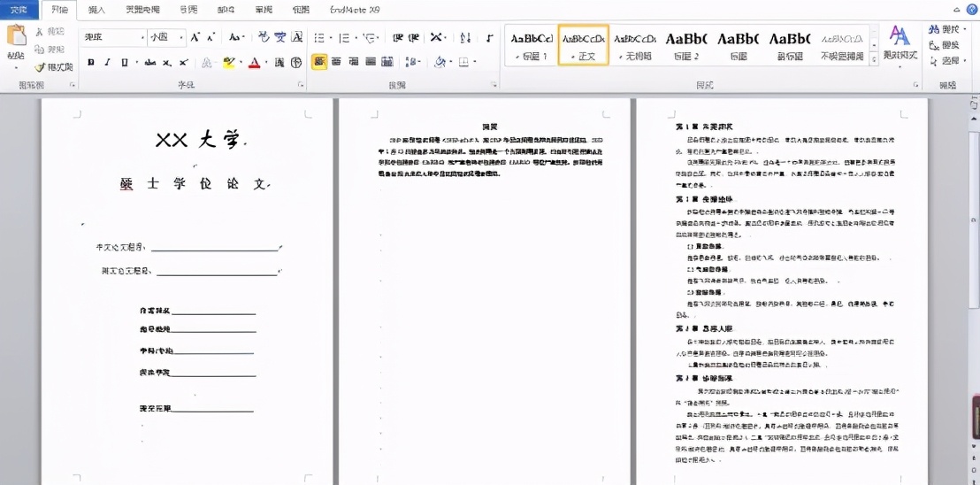Click the Numbering list icon
The width and height of the screenshot is (980, 485).
[x=344, y=38]
